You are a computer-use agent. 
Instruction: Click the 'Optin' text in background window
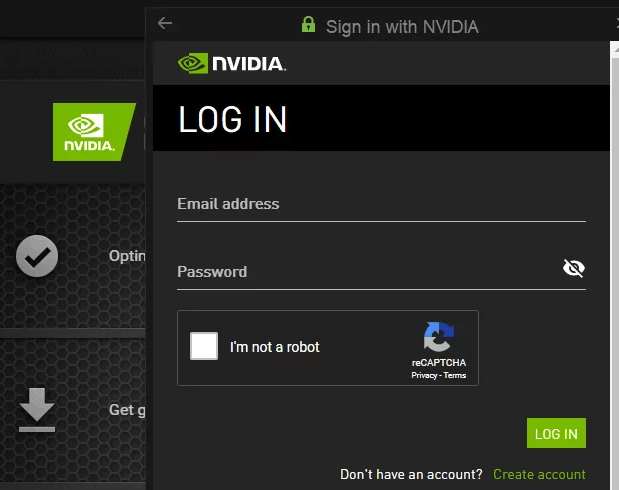(127, 256)
